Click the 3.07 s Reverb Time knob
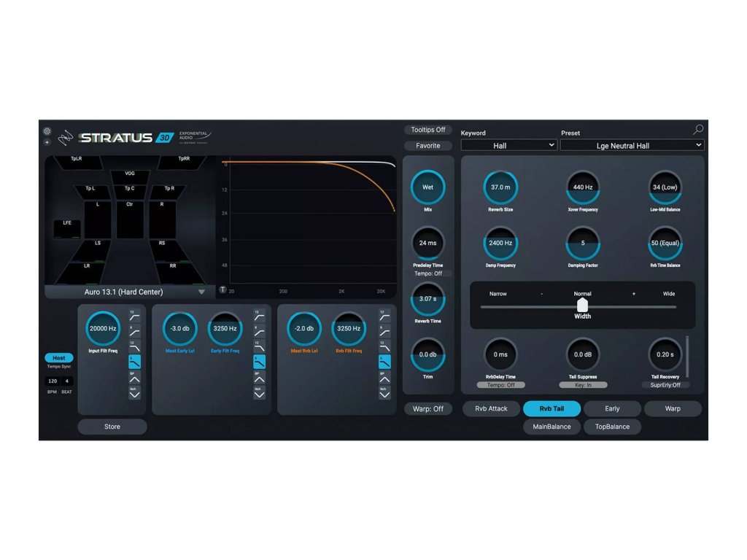 [427, 299]
